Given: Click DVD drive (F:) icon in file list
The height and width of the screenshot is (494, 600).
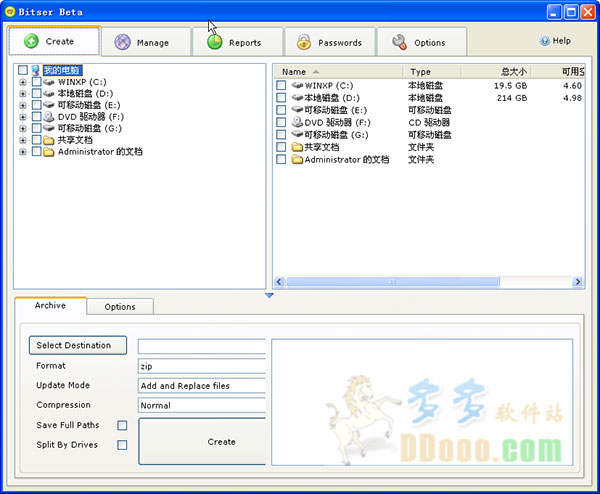Looking at the screenshot, I should click(297, 122).
